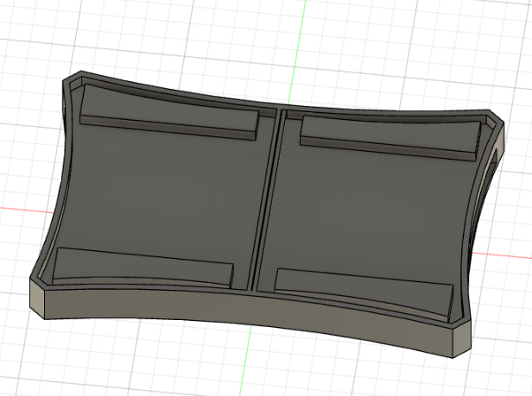This screenshot has height=396, width=532.
Task: Select the curved front outer wall face
Action: [x=248, y=312]
